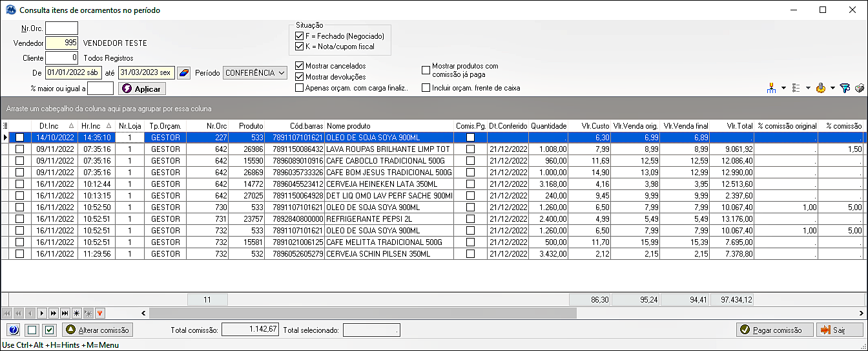Expand the column list icon dropdown arrow
868x351 pixels.
tap(808, 88)
